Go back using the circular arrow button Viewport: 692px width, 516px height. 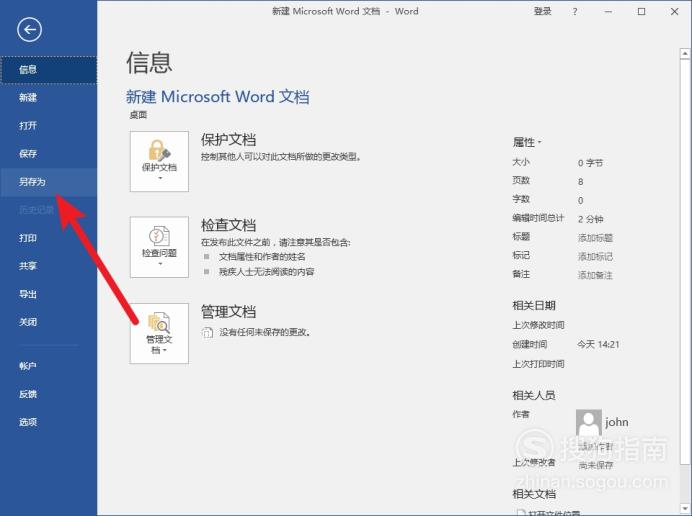click(x=30, y=30)
